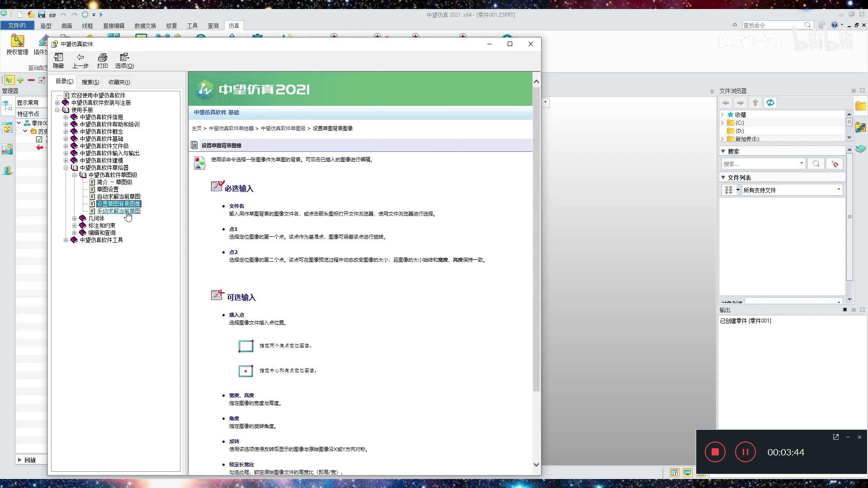Viewport: 868px width, 488px height.
Task: Click 中望仿真软件草绘器 breadcrumb link
Action: pos(231,128)
